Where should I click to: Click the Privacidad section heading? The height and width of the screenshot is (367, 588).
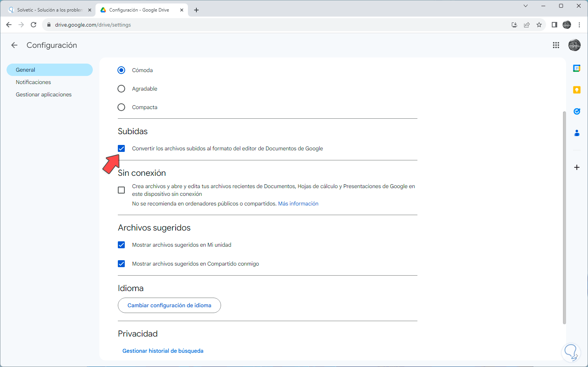point(137,334)
